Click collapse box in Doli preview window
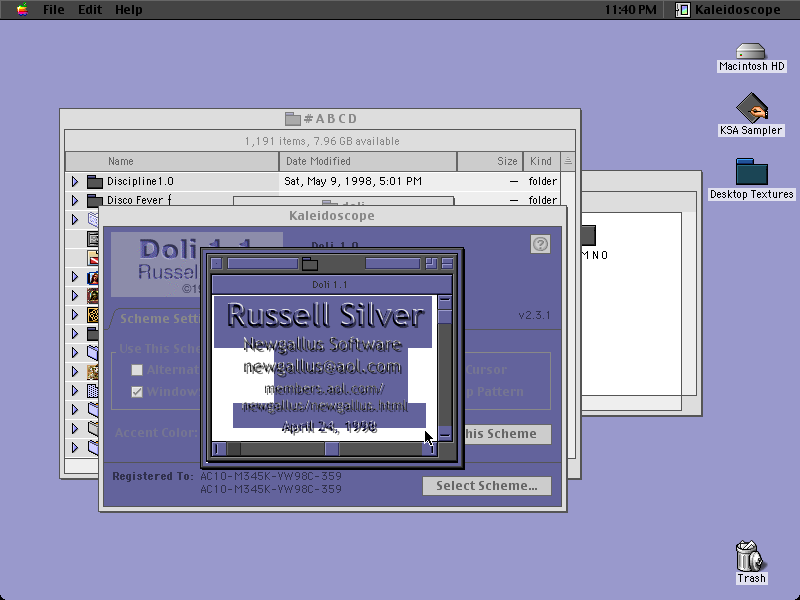Screen dimensions: 800x600 447,263
